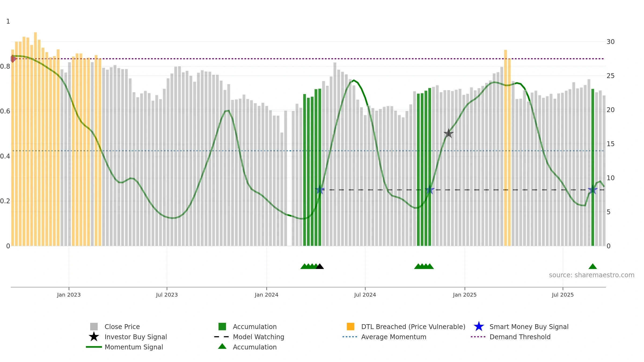
Task: Click the black Investor Buy Signal star on chart
Action: [448, 133]
